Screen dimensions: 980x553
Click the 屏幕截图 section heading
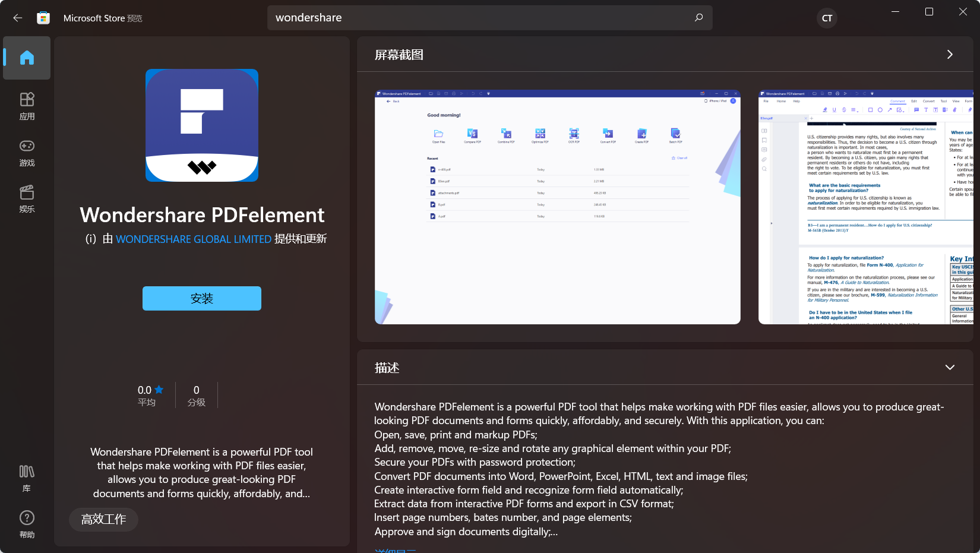(399, 55)
